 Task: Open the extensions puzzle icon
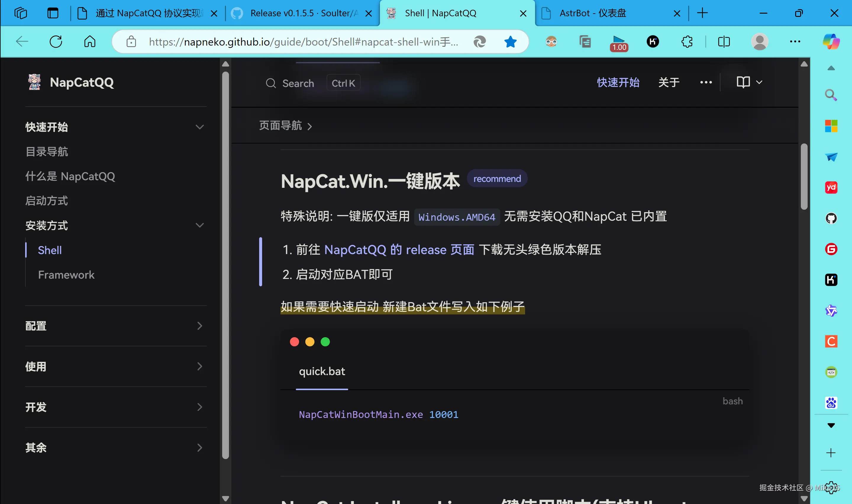click(x=687, y=42)
